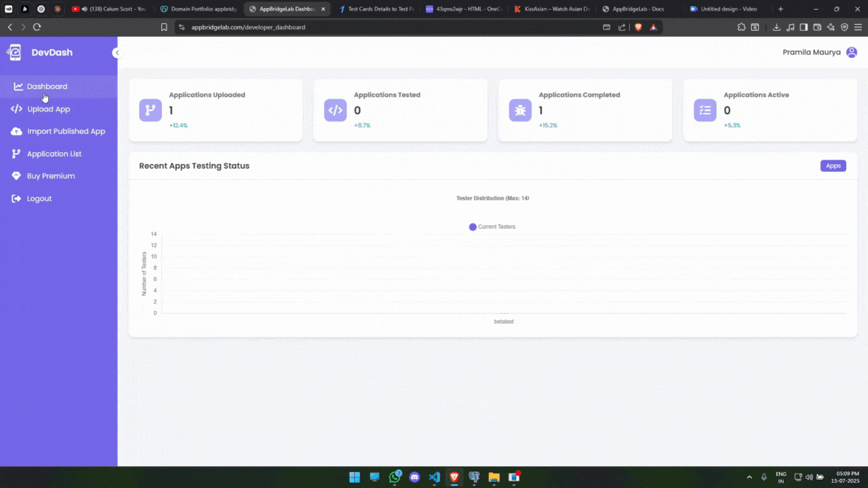Image resolution: width=868 pixels, height=488 pixels.
Task: Open a new browser tab with plus button
Action: [x=781, y=9]
